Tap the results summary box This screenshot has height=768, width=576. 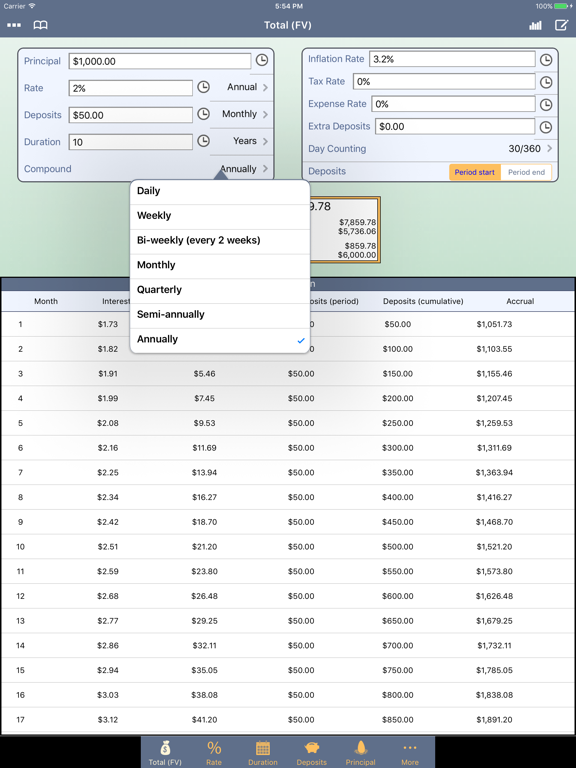pyautogui.click(x=345, y=230)
